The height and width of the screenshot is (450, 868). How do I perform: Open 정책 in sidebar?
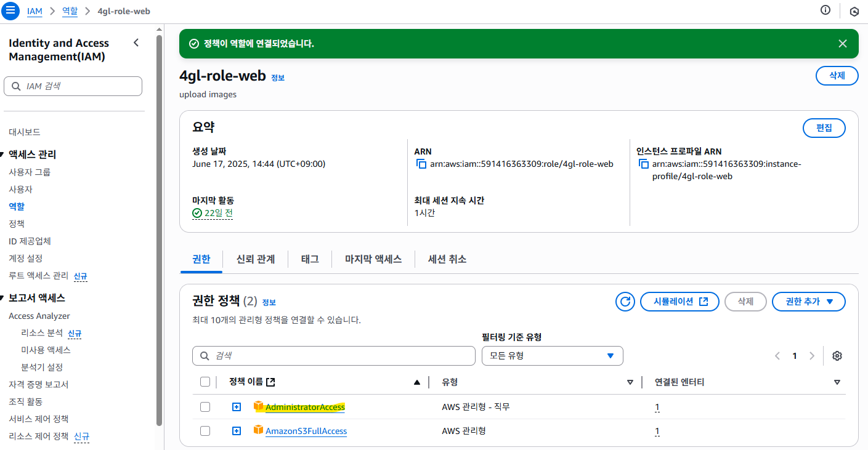coord(17,223)
